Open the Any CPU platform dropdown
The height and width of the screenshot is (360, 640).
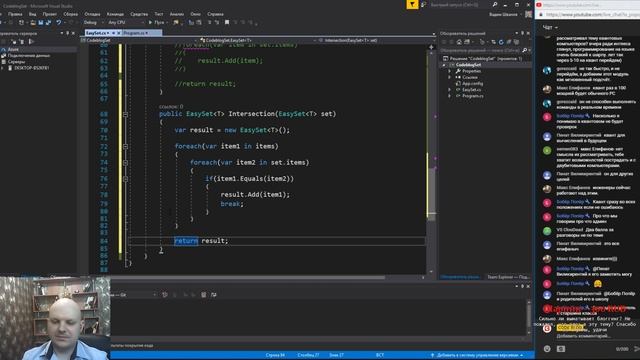coord(126,22)
